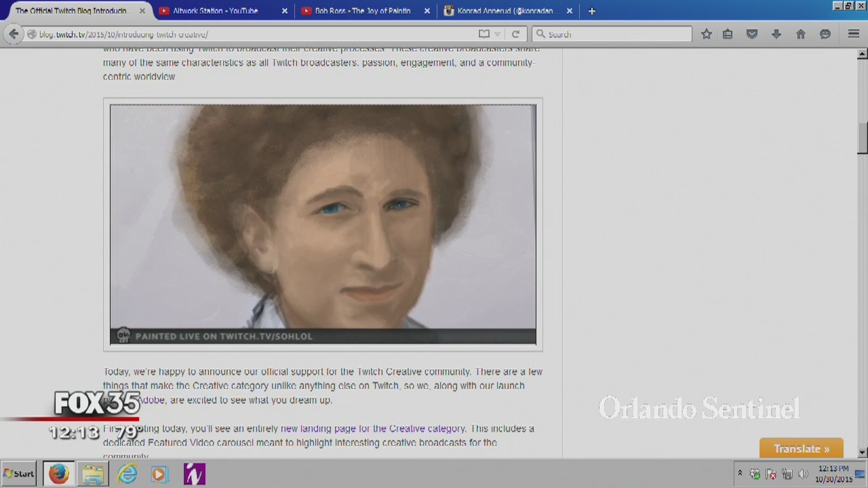Click the browser back arrow
The width and height of the screenshot is (868, 488).
point(14,34)
